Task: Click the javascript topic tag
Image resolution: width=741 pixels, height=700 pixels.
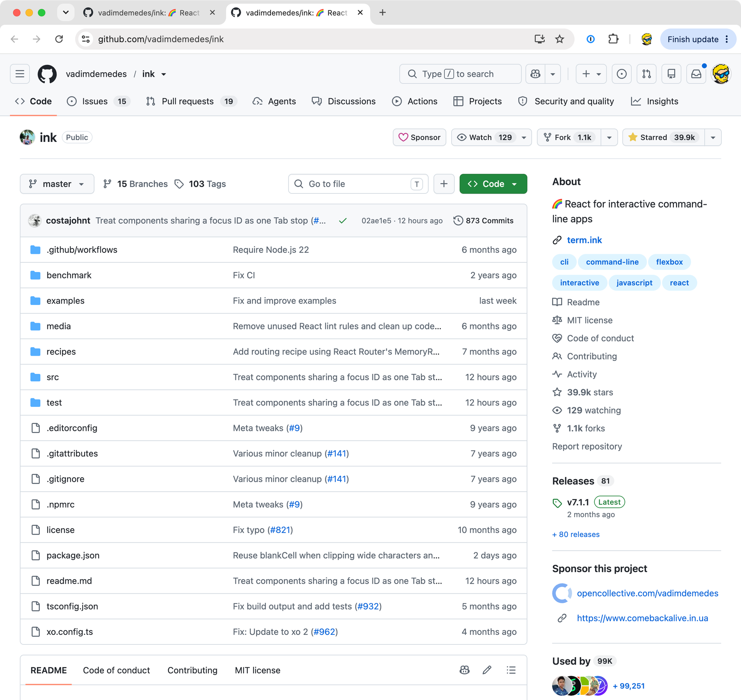Action: [634, 283]
